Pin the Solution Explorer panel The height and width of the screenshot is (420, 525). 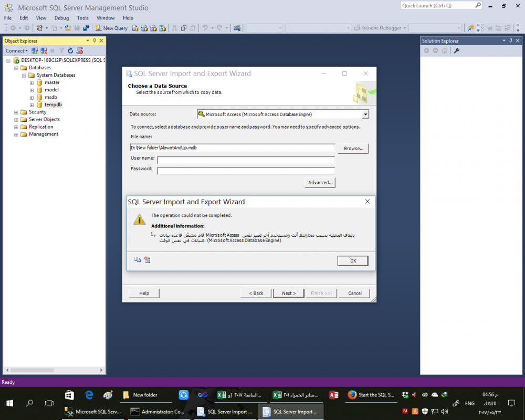tap(511, 40)
